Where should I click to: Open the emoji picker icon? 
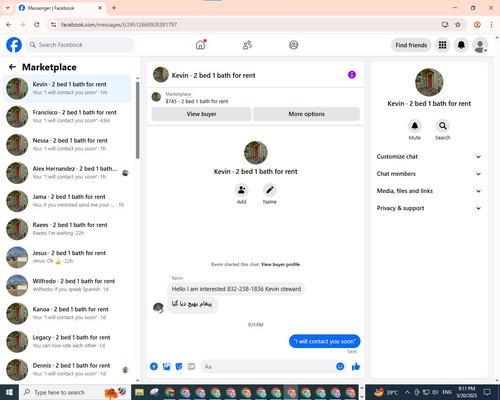click(x=340, y=367)
